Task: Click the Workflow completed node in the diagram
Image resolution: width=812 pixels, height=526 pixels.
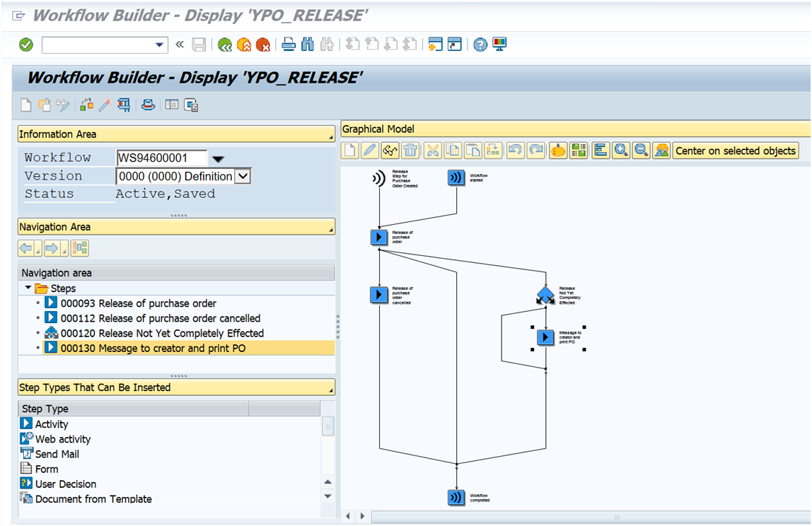Action: (456, 497)
